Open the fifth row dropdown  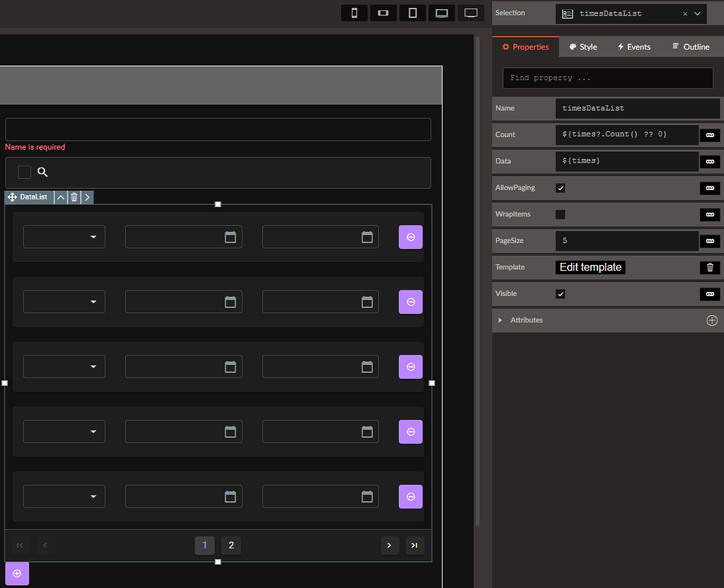(64, 497)
